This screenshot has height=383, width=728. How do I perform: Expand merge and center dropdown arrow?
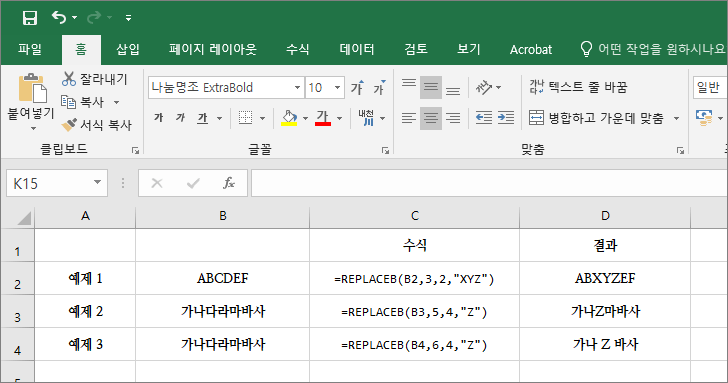pyautogui.click(x=676, y=118)
